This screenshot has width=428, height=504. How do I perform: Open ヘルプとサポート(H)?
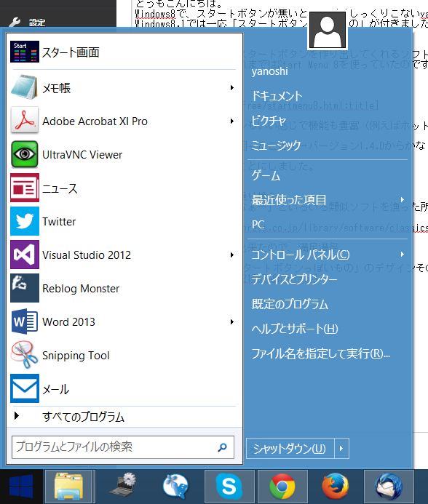click(295, 329)
